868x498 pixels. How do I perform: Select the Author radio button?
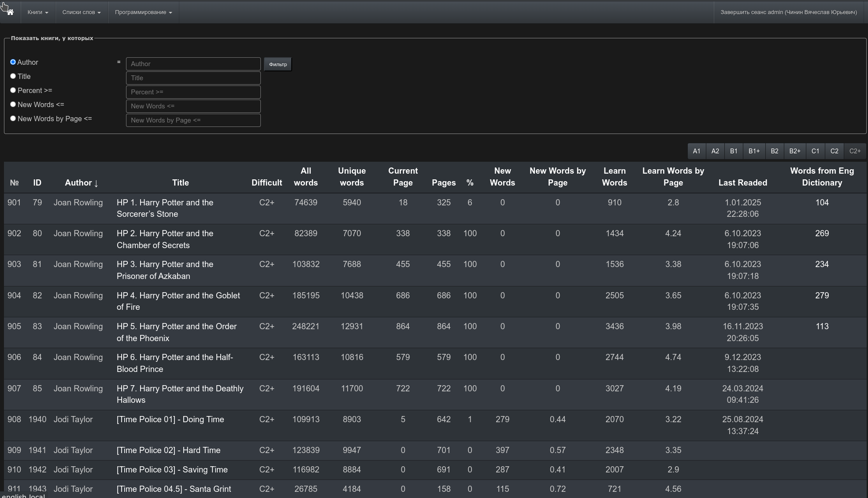coord(13,62)
